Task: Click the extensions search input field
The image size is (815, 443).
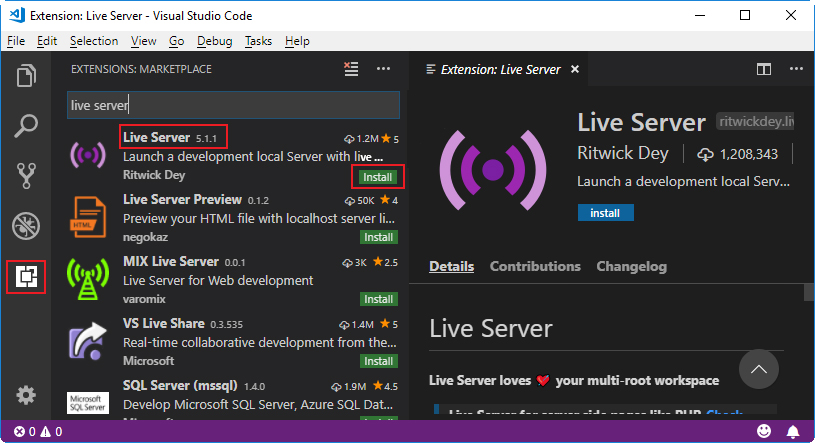Action: pos(233,105)
